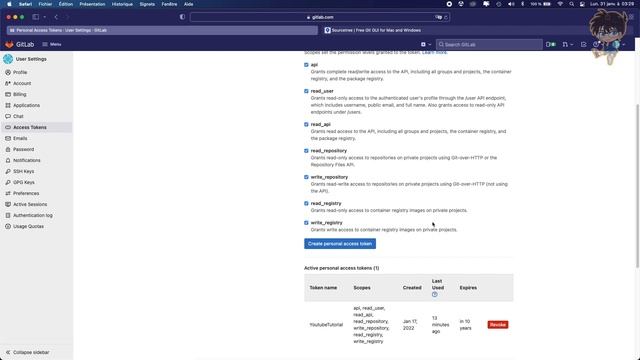Click the Account sidebar icon

8,83
